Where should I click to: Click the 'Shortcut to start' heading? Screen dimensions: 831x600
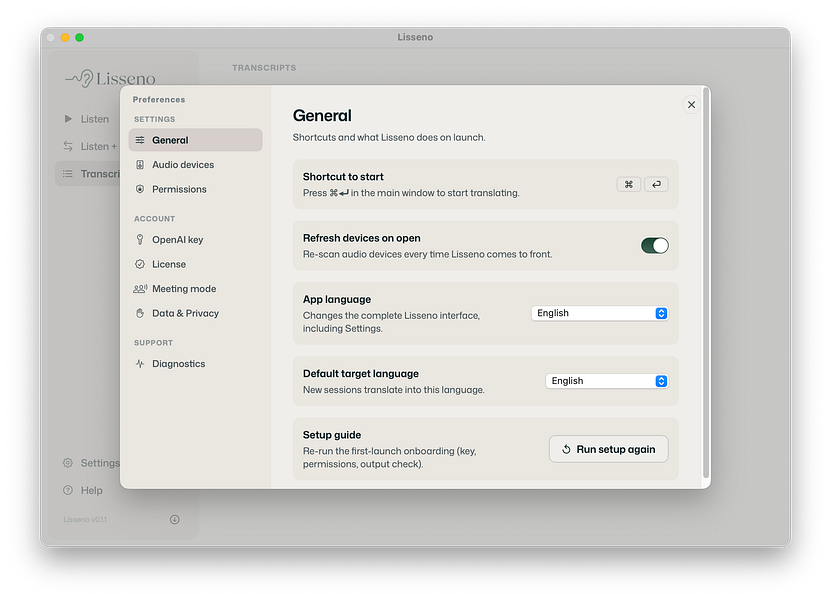343,177
